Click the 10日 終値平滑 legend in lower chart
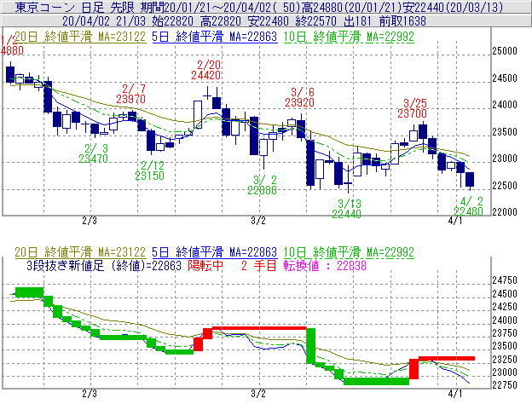Screen dimensions: 532x404 point(349,252)
